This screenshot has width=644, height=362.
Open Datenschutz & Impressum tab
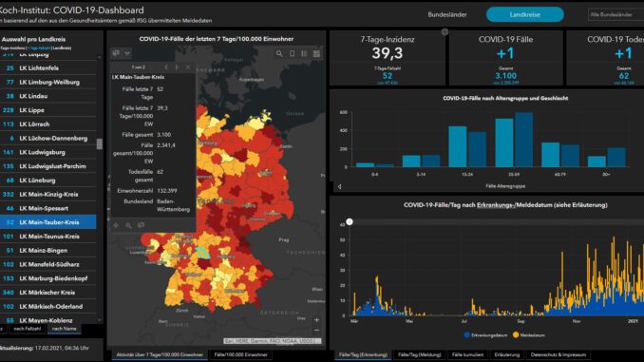pos(559,354)
